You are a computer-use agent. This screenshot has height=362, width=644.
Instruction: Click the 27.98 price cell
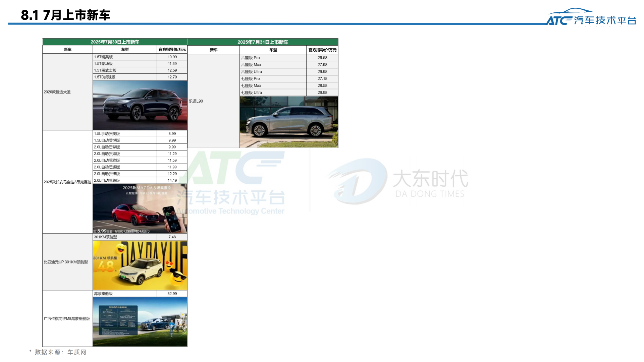point(322,65)
